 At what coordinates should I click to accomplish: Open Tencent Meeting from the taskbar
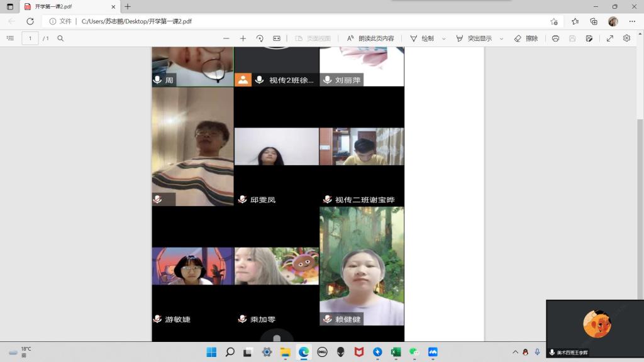coord(433,352)
